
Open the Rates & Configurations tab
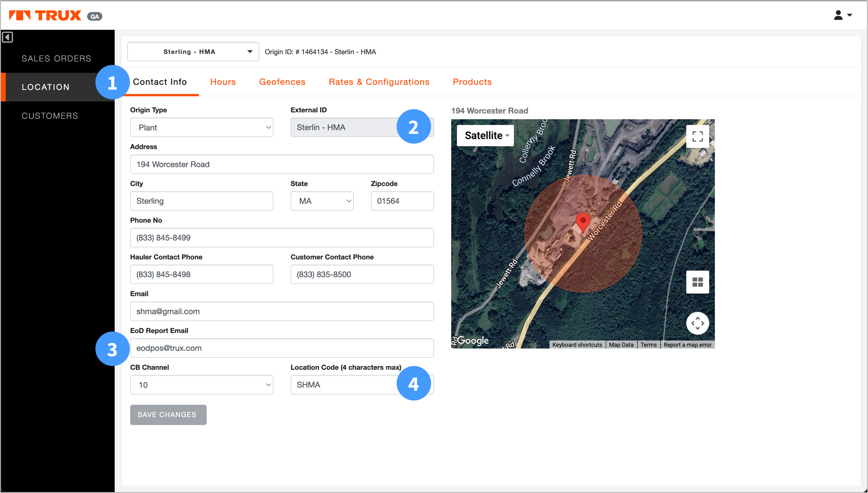click(x=379, y=82)
